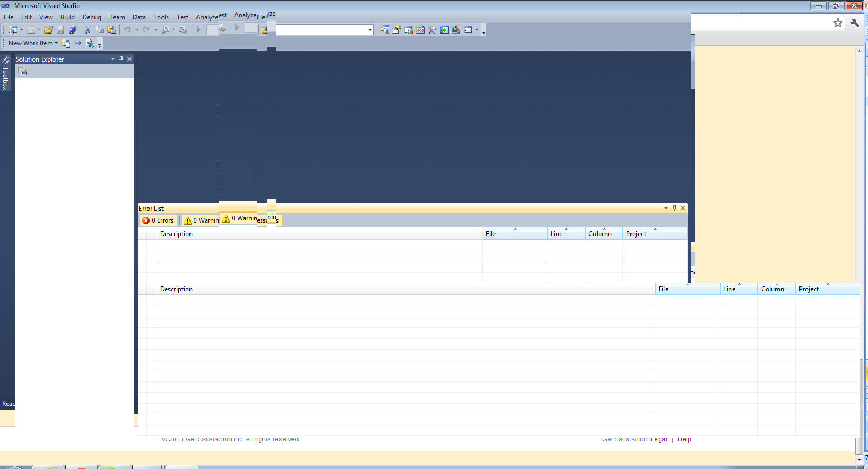
Task: Open the Data menu
Action: point(139,17)
